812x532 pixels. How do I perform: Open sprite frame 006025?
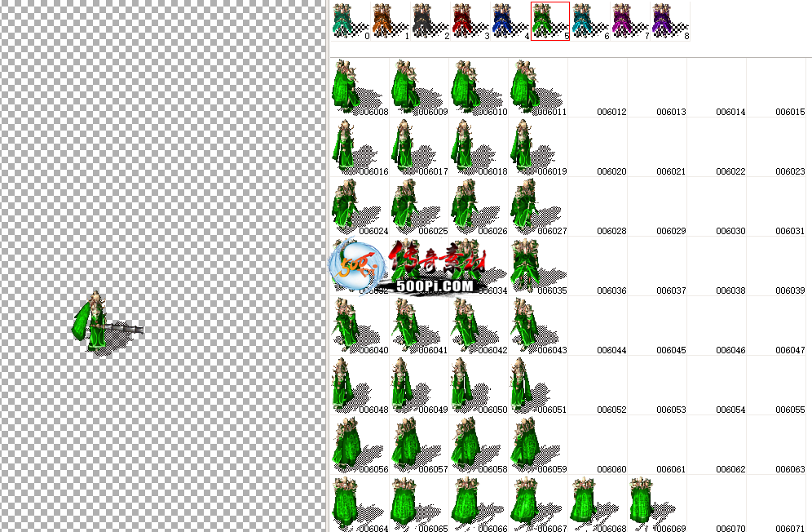[419, 206]
